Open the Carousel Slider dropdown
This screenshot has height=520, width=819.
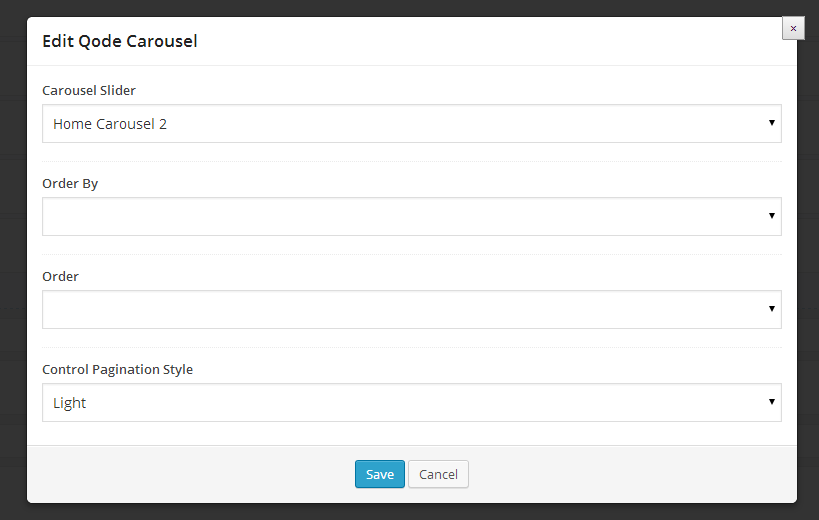pyautogui.click(x=411, y=124)
